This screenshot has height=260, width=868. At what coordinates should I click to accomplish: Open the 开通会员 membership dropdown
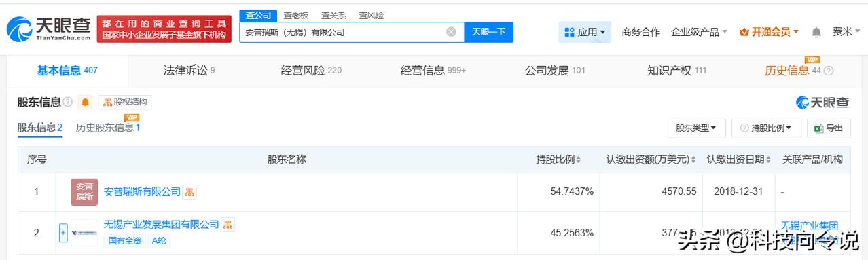click(769, 32)
